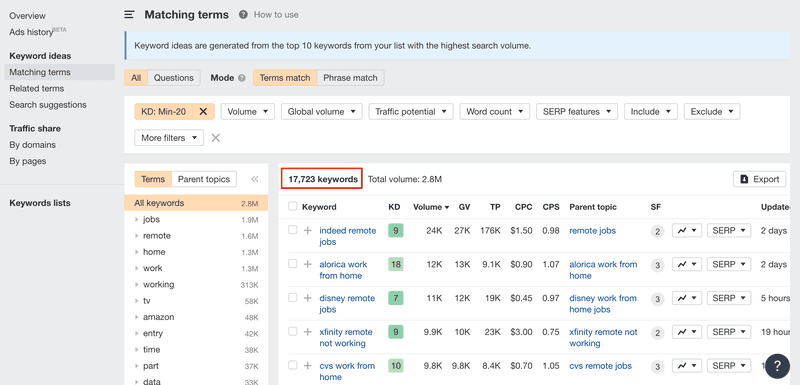Click SF badge for cvs work from home
800x385 pixels.
point(658,366)
